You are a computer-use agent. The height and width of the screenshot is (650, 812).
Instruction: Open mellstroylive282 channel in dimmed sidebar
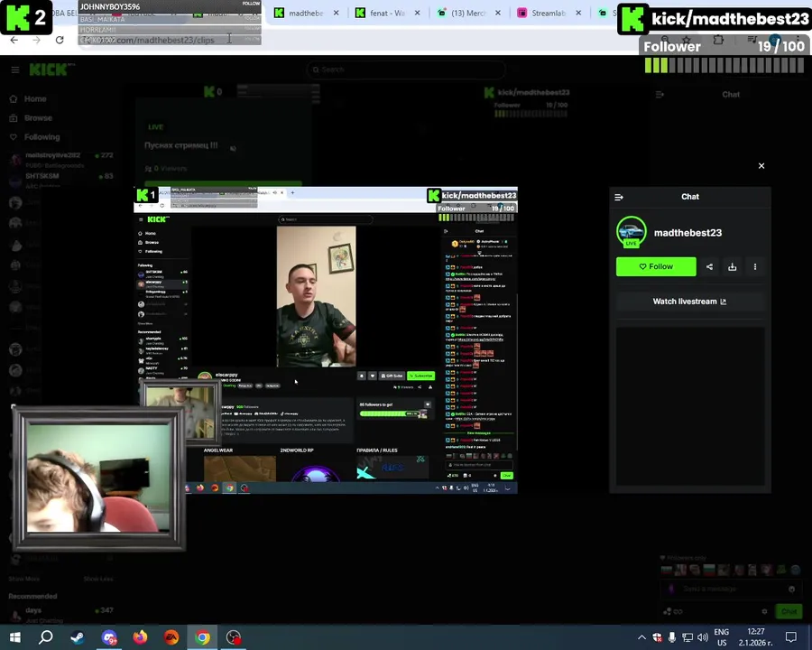(x=61, y=160)
